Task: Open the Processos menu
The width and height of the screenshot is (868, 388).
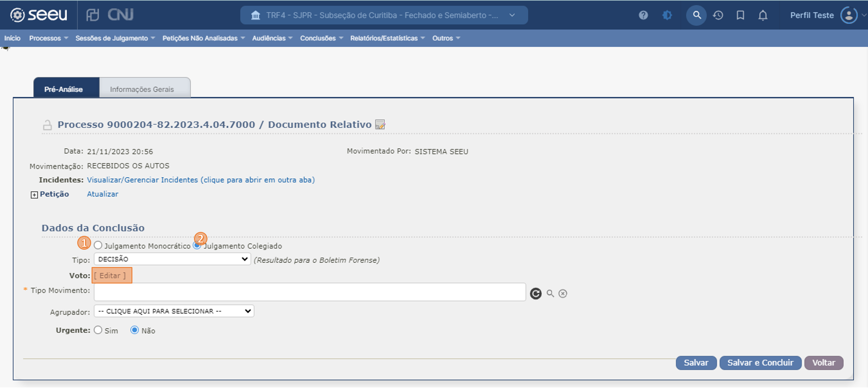Action: (49, 38)
